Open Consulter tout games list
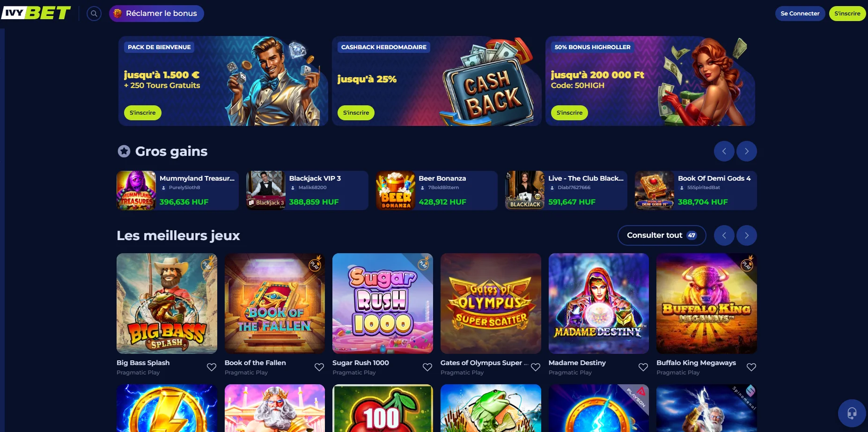The image size is (868, 432). 662,235
